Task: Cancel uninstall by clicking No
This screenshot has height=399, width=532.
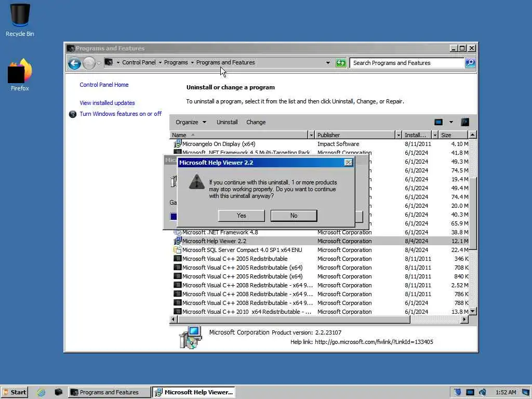Action: (x=294, y=216)
